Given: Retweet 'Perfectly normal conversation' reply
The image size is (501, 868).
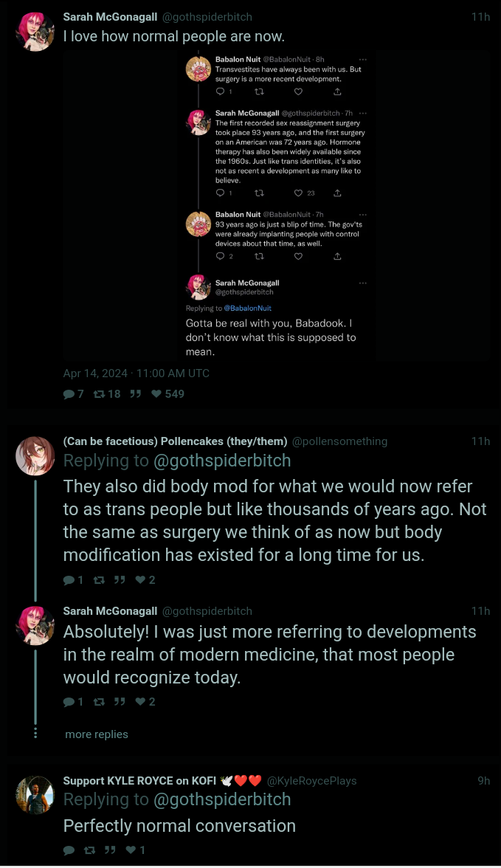Looking at the screenshot, I should click(x=90, y=850).
